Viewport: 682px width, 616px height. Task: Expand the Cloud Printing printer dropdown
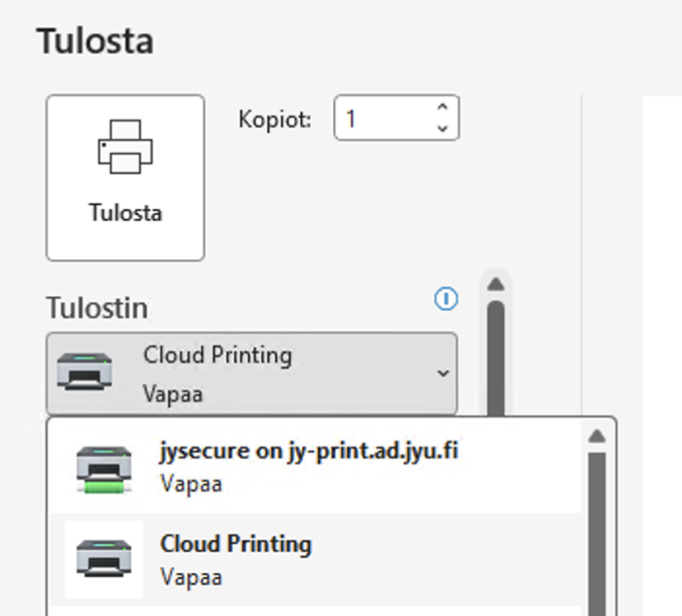[252, 374]
